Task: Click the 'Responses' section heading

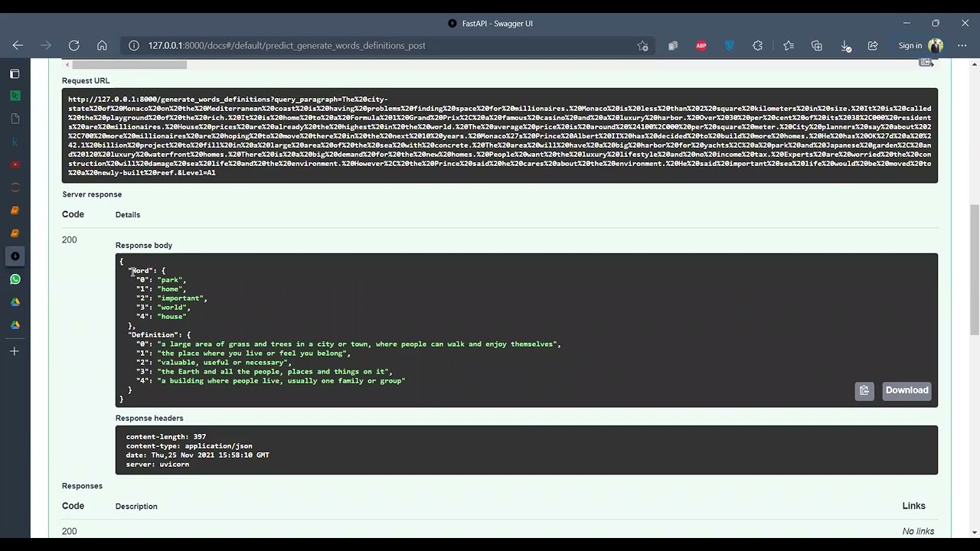Action: (x=82, y=486)
